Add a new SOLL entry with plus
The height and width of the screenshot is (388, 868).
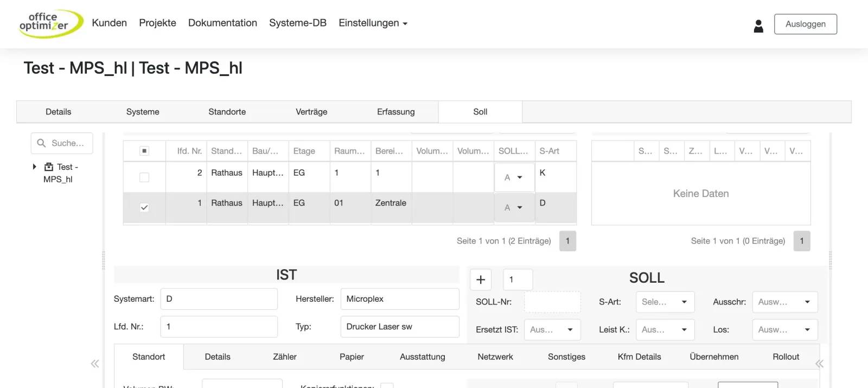(x=481, y=279)
